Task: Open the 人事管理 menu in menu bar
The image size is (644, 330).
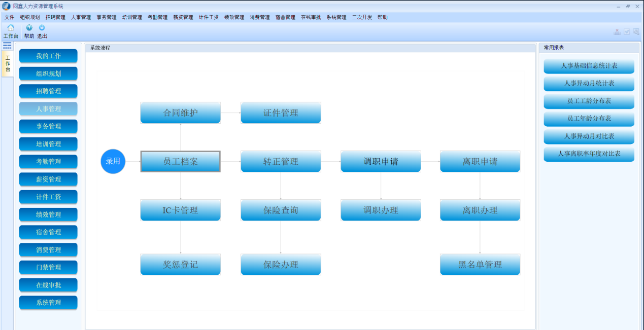Action: coord(81,17)
